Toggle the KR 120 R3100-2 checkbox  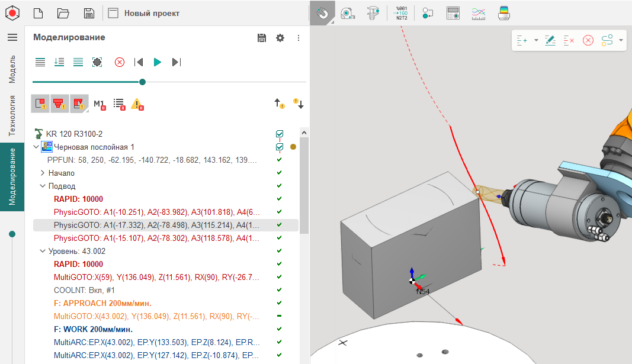280,134
